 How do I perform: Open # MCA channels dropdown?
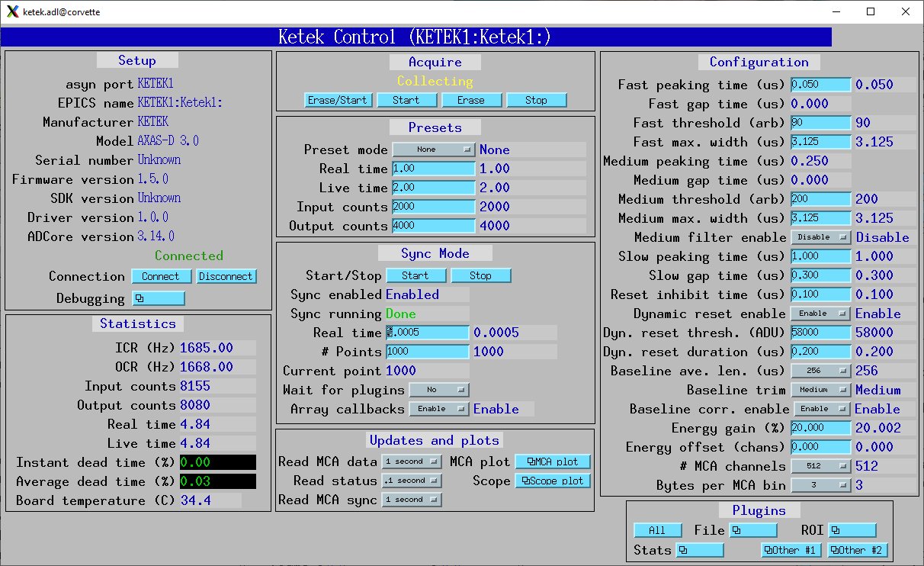[820, 466]
